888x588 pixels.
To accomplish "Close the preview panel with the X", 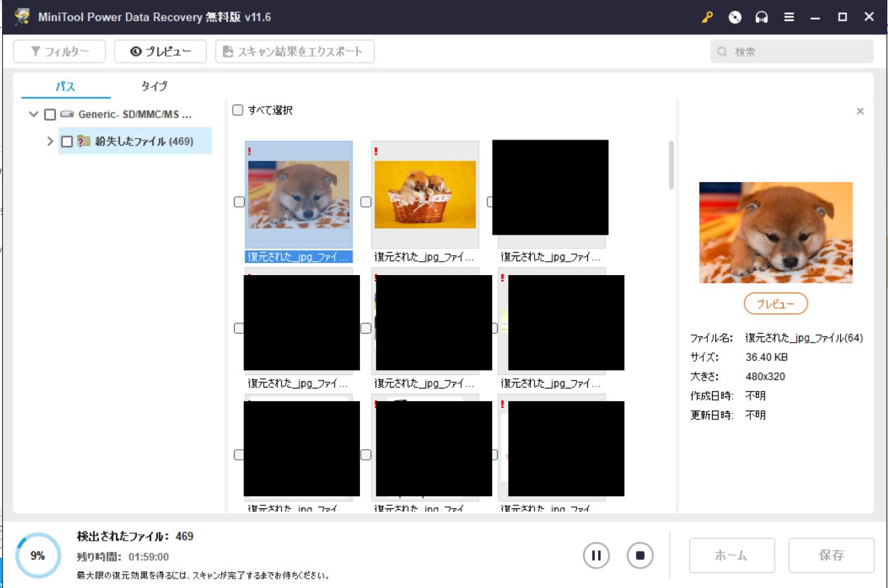I will 860,111.
